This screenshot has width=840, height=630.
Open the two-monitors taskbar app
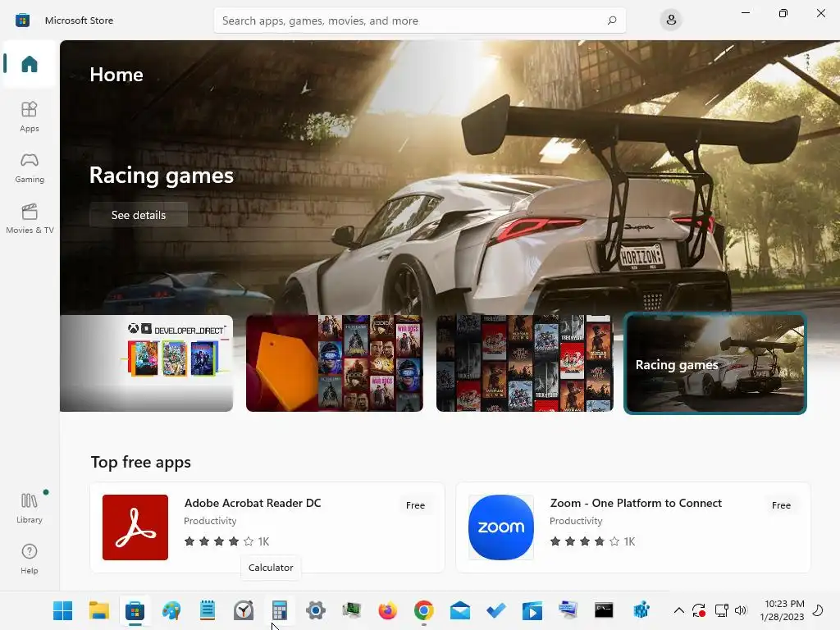pos(568,610)
